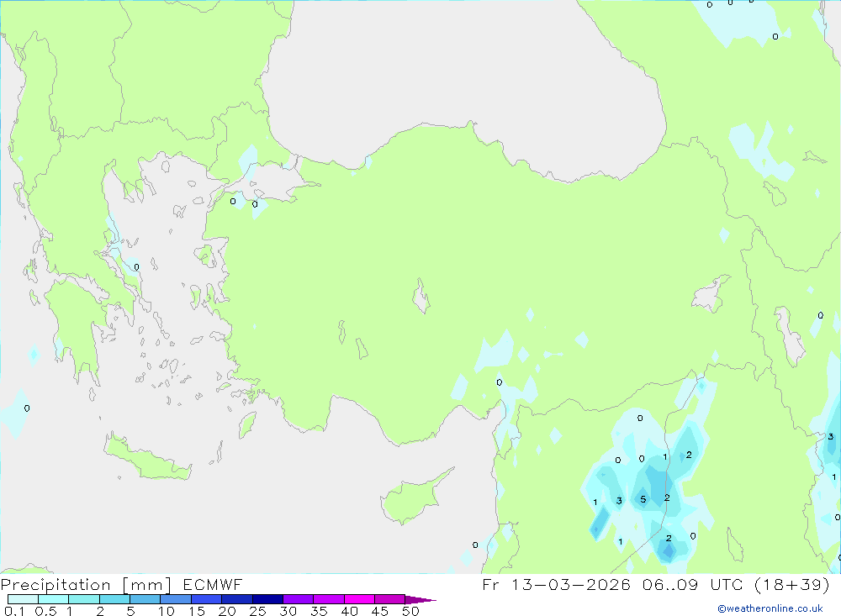
Task: Click the legend label '30'
Action: coord(288,611)
